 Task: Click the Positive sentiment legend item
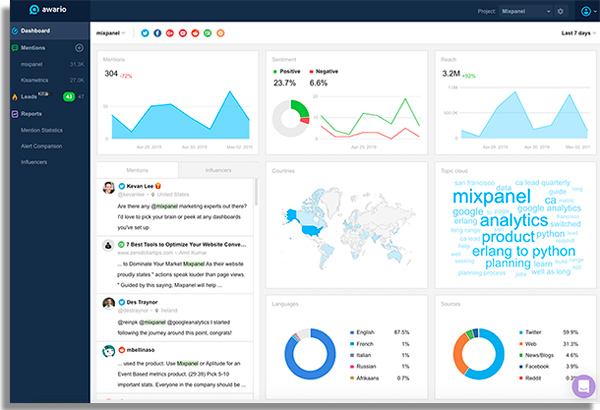287,71
